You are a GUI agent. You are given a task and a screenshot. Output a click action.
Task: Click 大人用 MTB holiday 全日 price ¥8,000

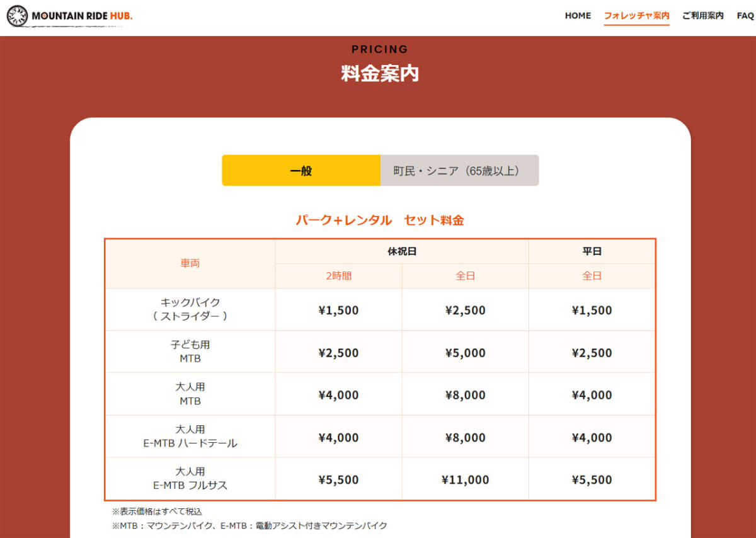466,395
